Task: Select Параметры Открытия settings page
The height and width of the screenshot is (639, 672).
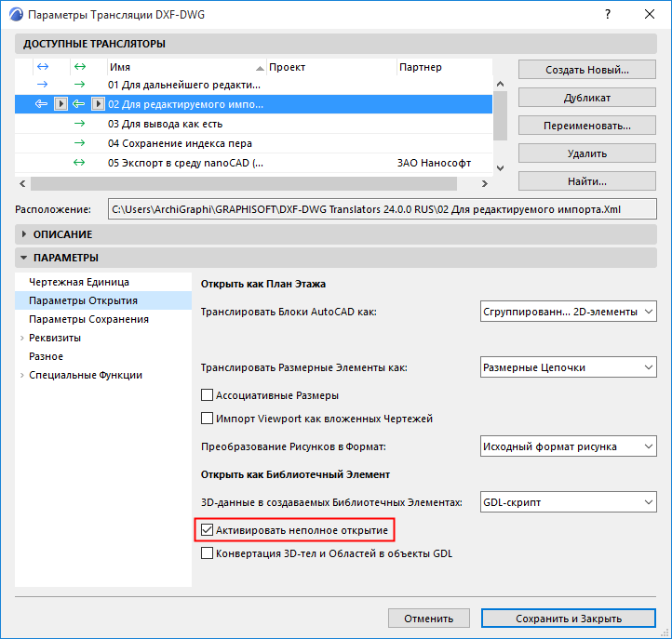Action: point(103,300)
